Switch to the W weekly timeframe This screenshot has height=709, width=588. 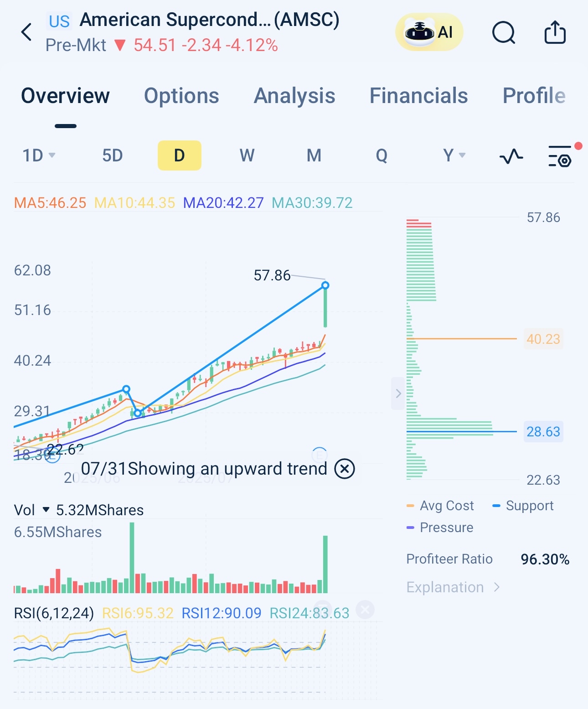(247, 155)
